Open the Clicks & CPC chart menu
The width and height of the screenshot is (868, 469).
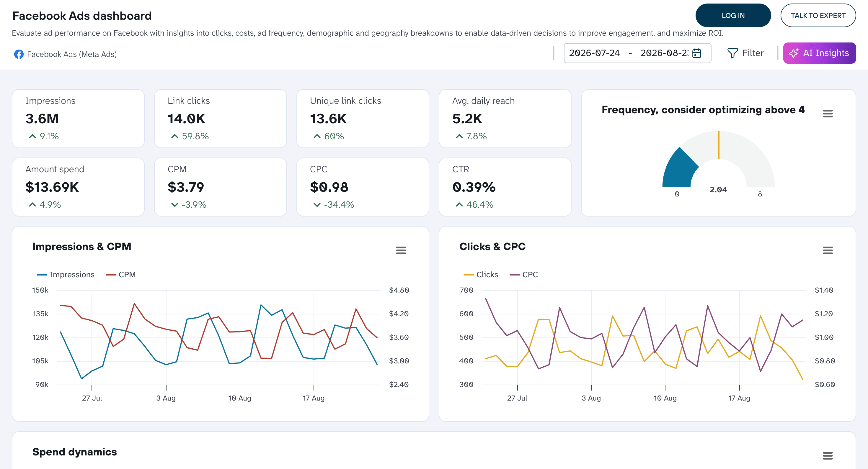click(828, 250)
